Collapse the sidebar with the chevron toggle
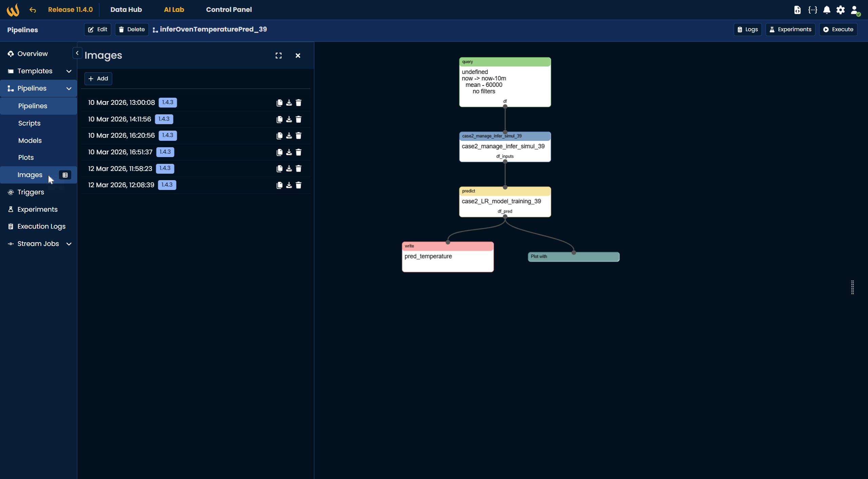The image size is (868, 479). [x=77, y=53]
